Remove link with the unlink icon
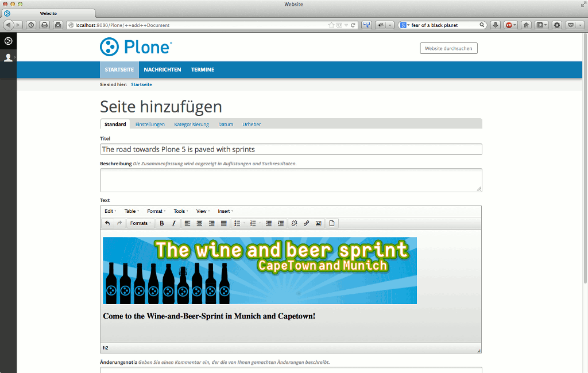 295,223
